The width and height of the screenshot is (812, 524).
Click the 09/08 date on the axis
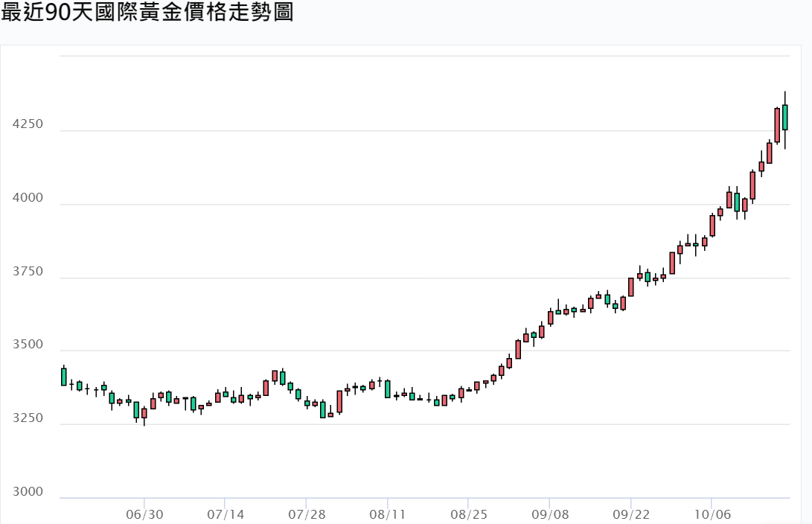click(x=549, y=514)
